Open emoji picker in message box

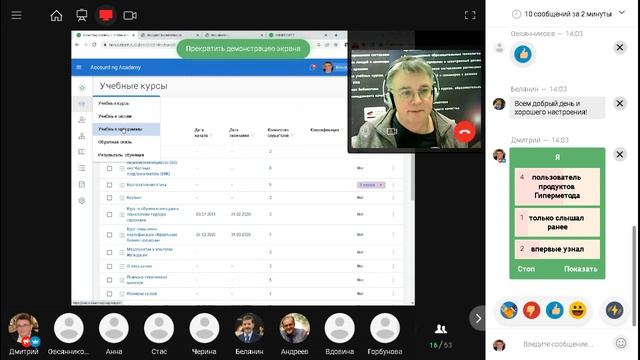621,343
